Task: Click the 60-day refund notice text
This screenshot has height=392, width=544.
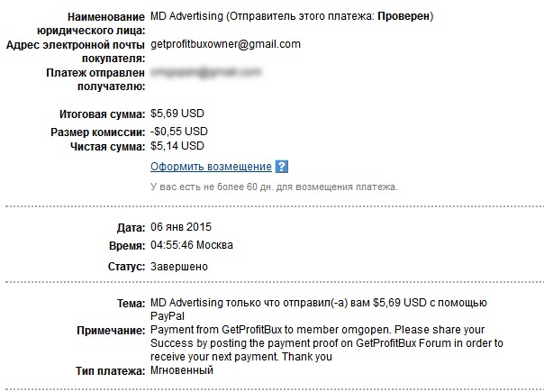Action: [x=273, y=187]
